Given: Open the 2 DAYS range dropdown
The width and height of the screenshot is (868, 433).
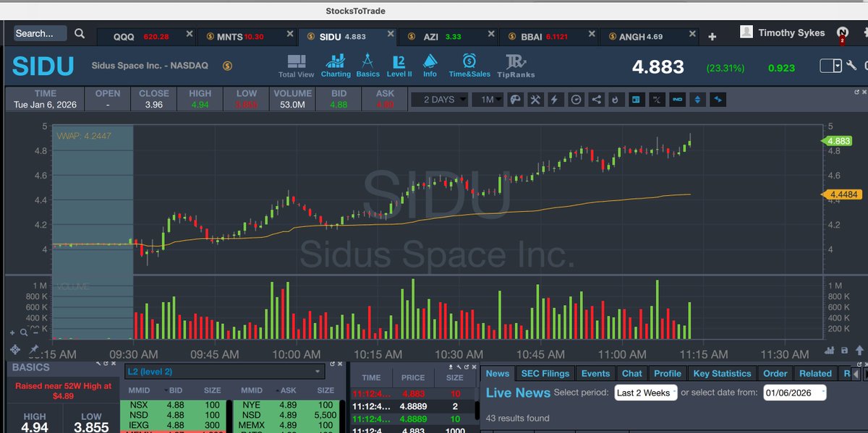Looking at the screenshot, I should [439, 99].
